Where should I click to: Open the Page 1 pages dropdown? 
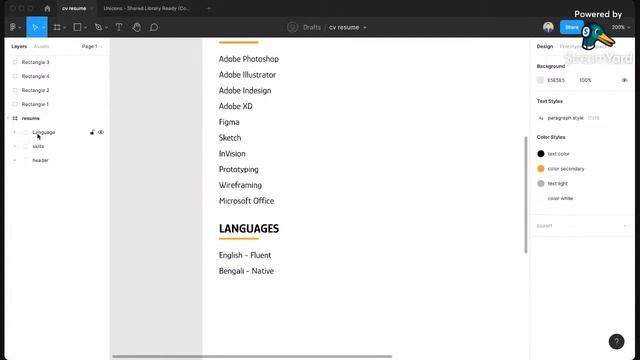tap(92, 47)
